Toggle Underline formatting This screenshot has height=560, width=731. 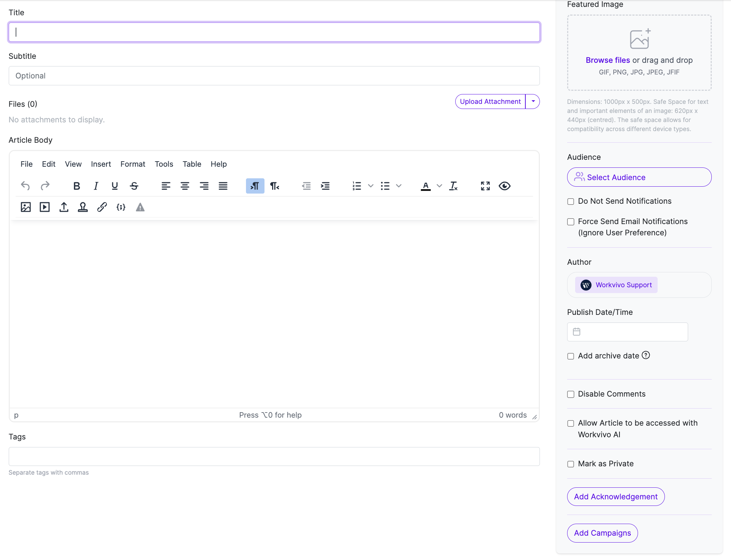(x=115, y=186)
